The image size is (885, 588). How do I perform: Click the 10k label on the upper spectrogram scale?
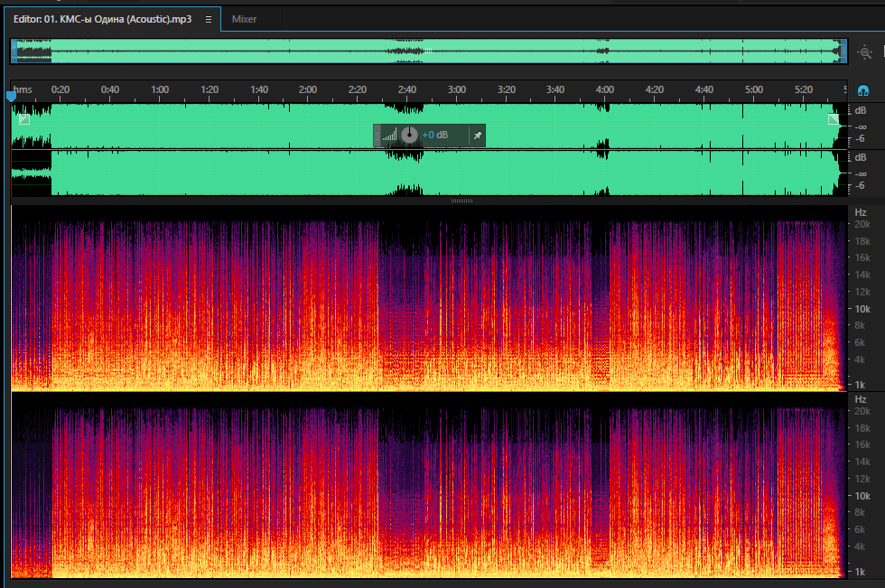[x=862, y=309]
